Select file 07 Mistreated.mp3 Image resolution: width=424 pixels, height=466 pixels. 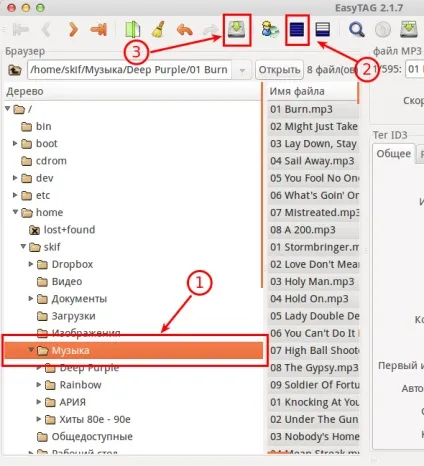pos(313,213)
